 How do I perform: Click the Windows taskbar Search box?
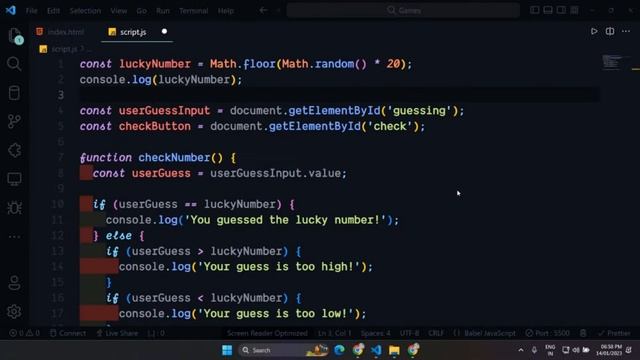click(x=282, y=350)
